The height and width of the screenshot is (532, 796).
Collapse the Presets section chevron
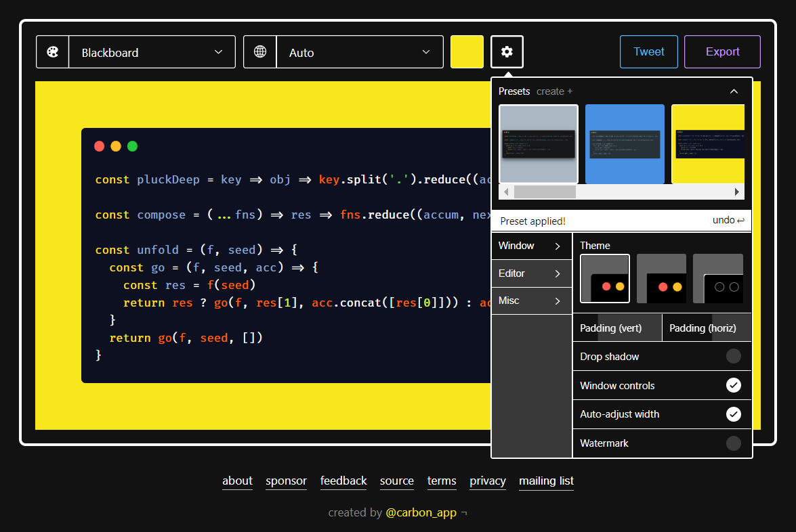734,91
